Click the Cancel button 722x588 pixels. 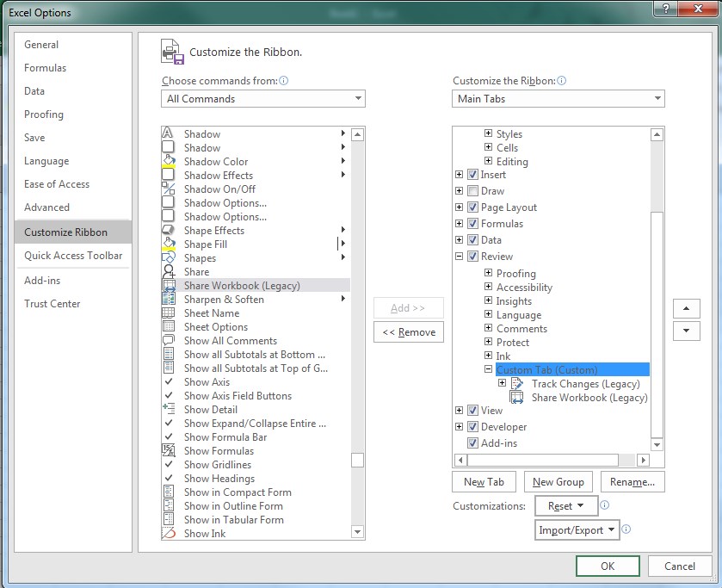[680, 566]
